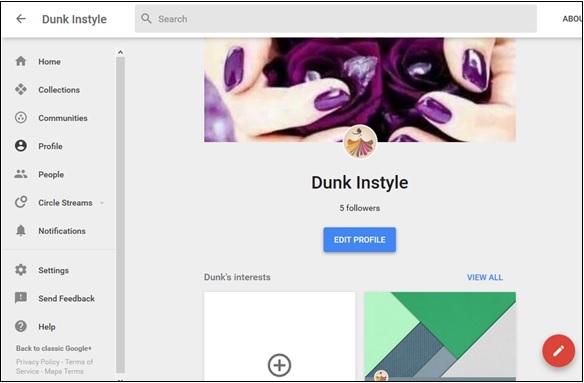Open the Privacy Policy link
Image resolution: width=584 pixels, height=383 pixels.
[37, 362]
